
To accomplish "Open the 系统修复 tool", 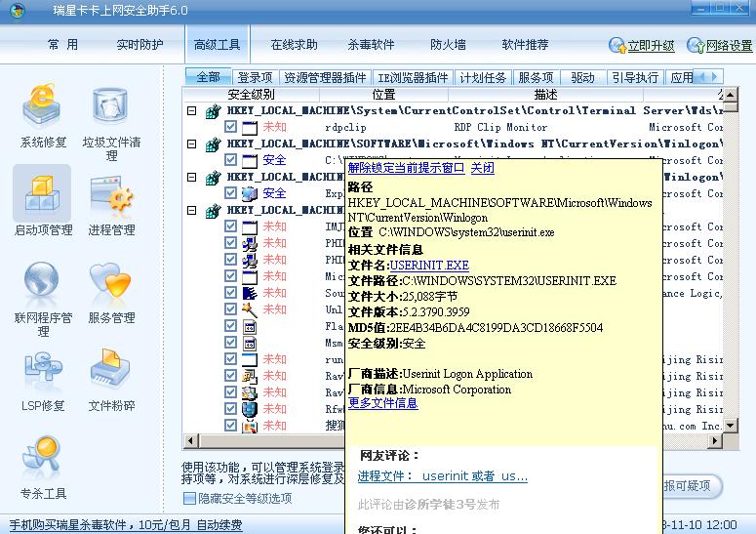I will click(42, 115).
